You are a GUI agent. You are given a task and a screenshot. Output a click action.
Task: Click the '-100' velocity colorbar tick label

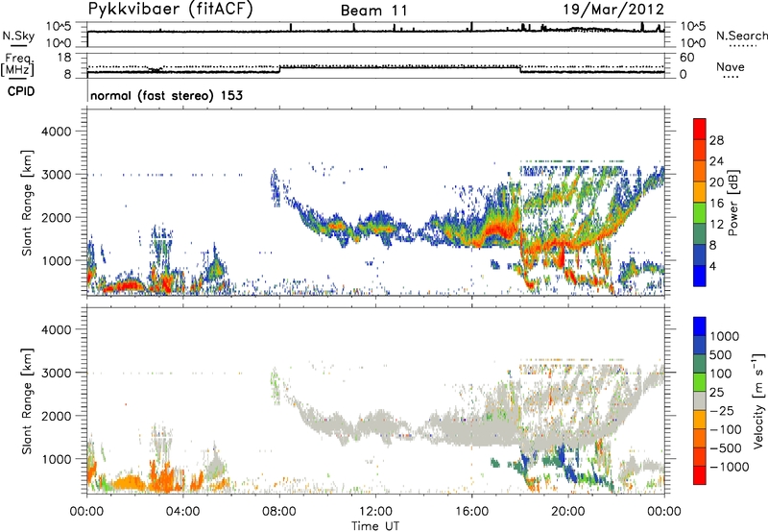(x=725, y=429)
